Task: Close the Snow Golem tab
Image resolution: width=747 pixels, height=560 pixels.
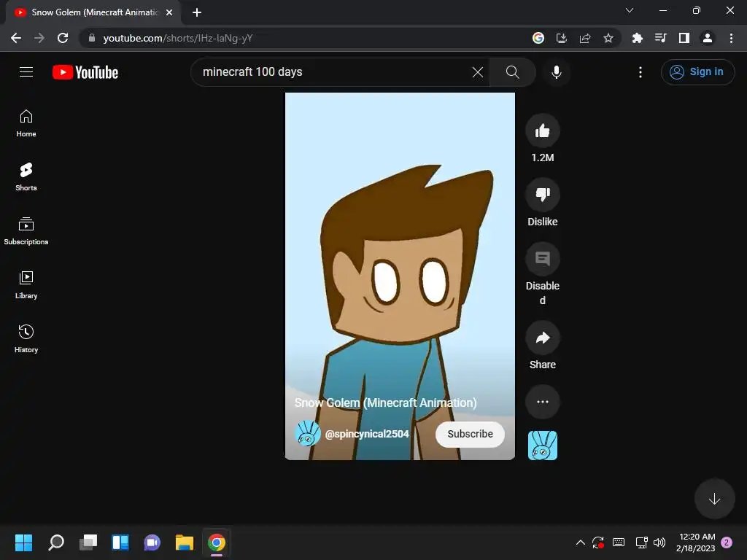Action: pyautogui.click(x=169, y=12)
